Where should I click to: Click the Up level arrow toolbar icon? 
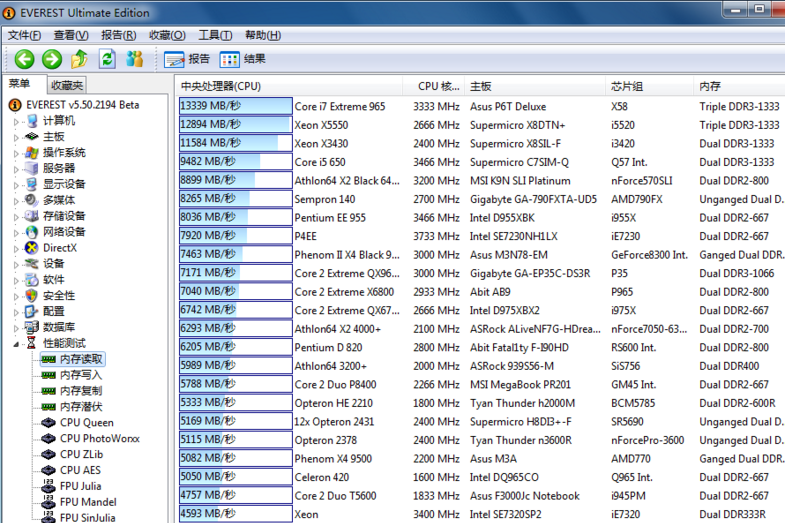[x=79, y=59]
